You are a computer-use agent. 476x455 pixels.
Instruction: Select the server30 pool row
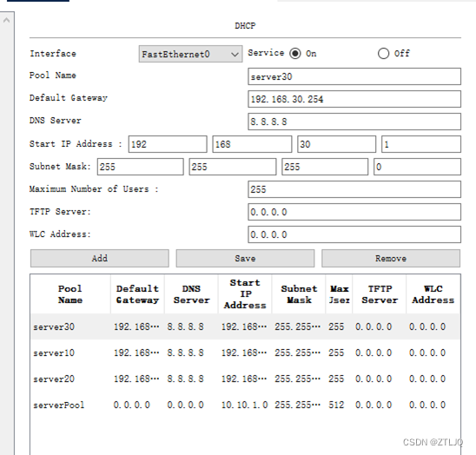[245, 326]
